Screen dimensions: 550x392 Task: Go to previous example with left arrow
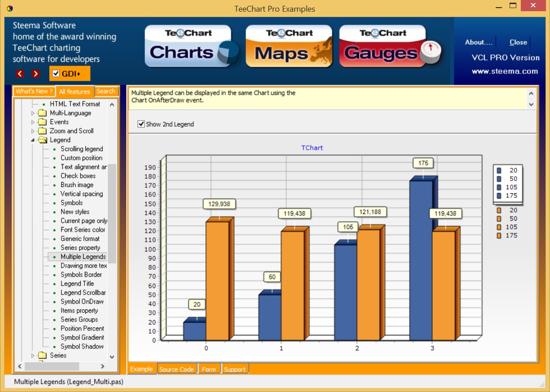(x=20, y=74)
